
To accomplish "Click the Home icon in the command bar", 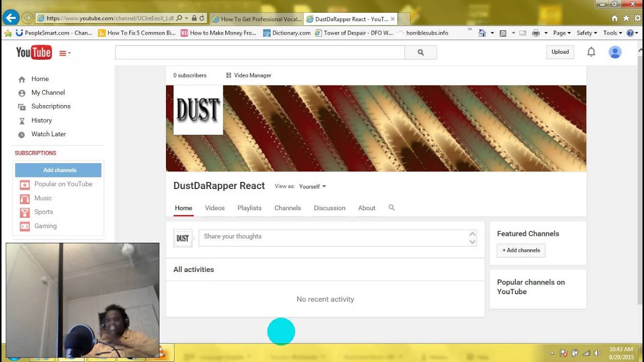I will [x=482, y=33].
